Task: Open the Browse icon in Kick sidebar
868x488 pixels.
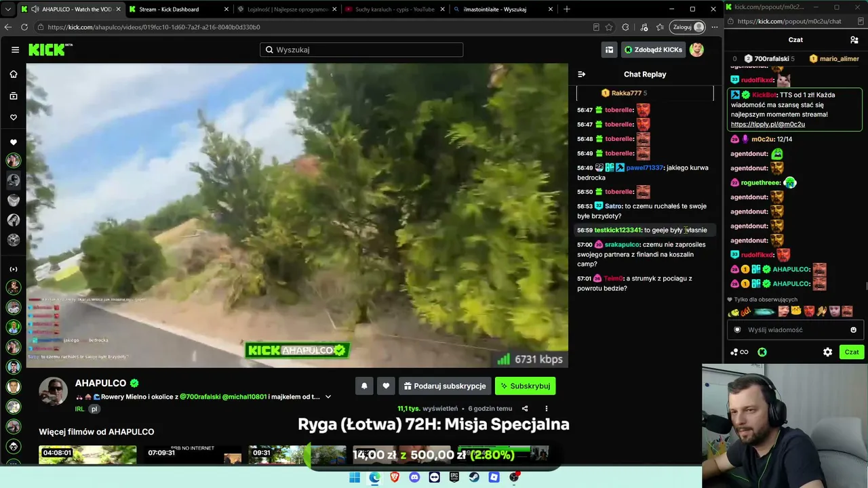Action: tap(14, 96)
